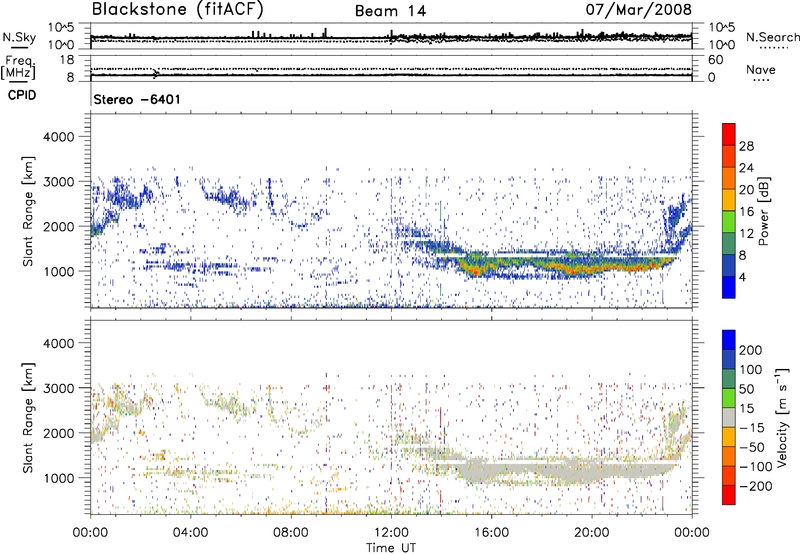This screenshot has width=800, height=554.
Task: Click the velocity panel 'Slant Range [km]' label
Action: (x=28, y=417)
